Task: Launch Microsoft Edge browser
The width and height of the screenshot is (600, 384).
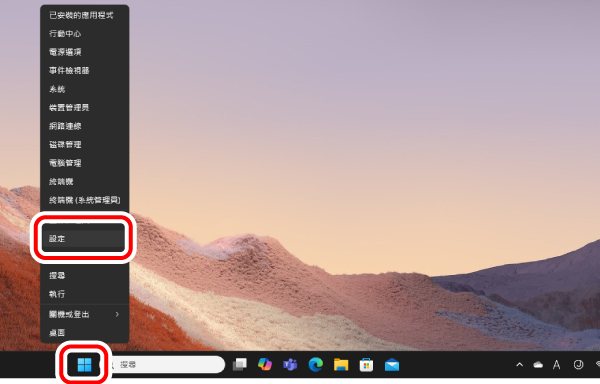Action: click(x=316, y=364)
